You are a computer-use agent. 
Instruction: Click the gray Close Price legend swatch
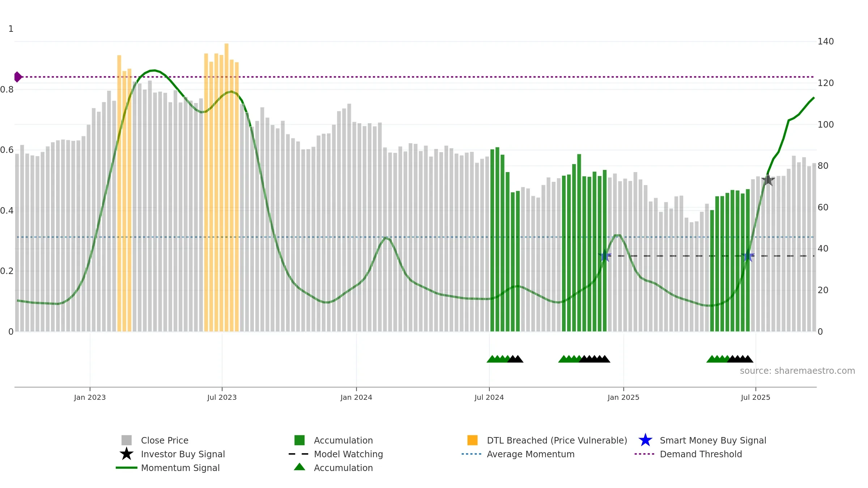127,440
